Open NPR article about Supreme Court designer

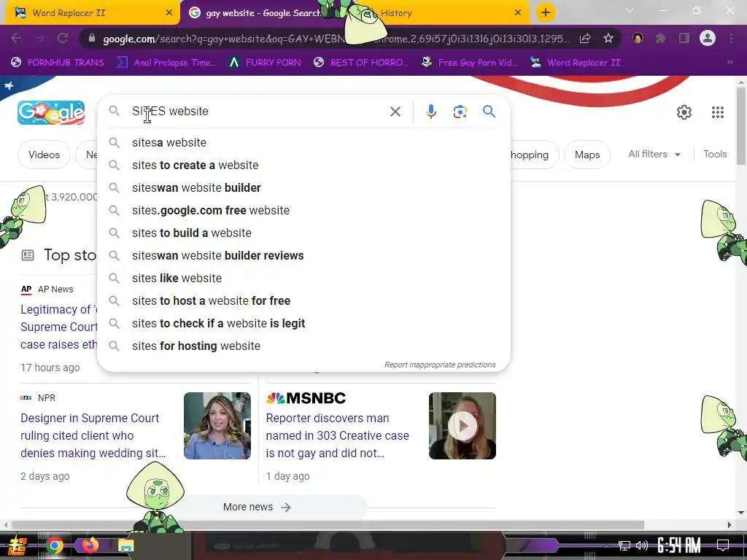click(93, 435)
